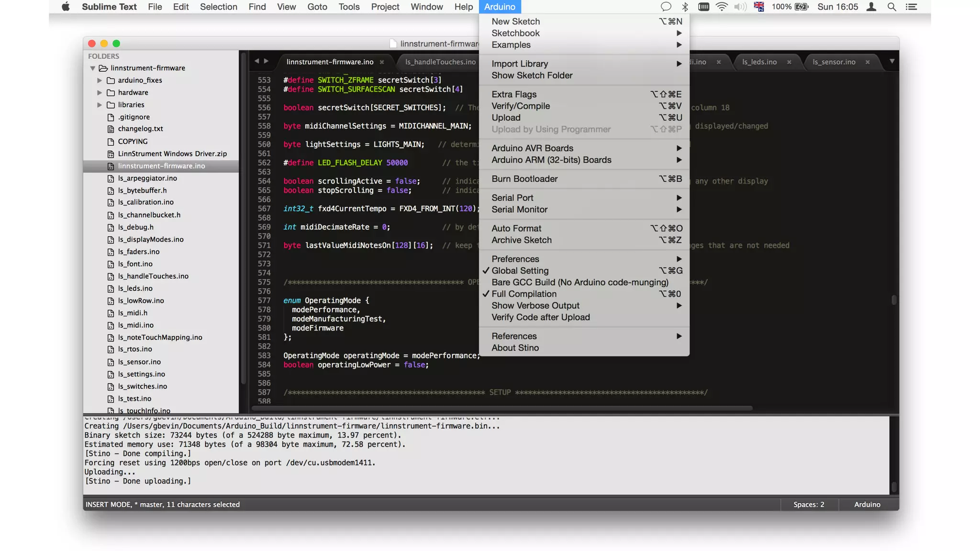Viewport: 980px width, 551px height.
Task: Click the Wi-Fi status icon
Action: 721,7
